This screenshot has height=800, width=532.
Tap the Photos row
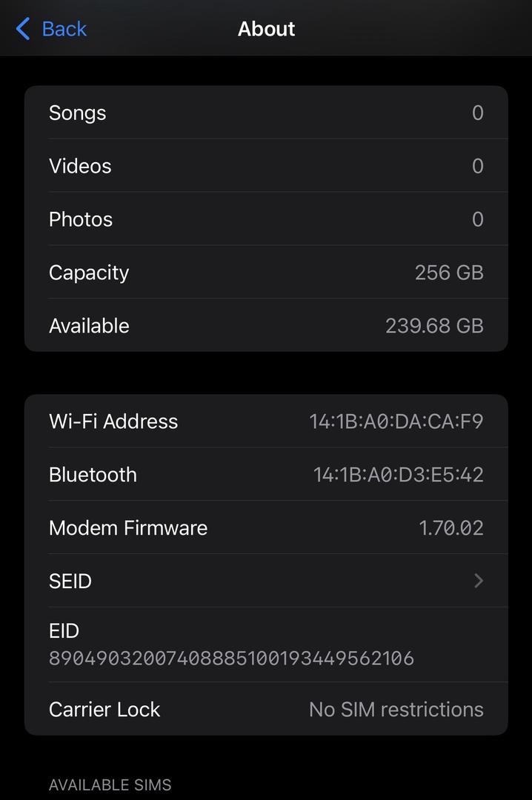coord(266,219)
